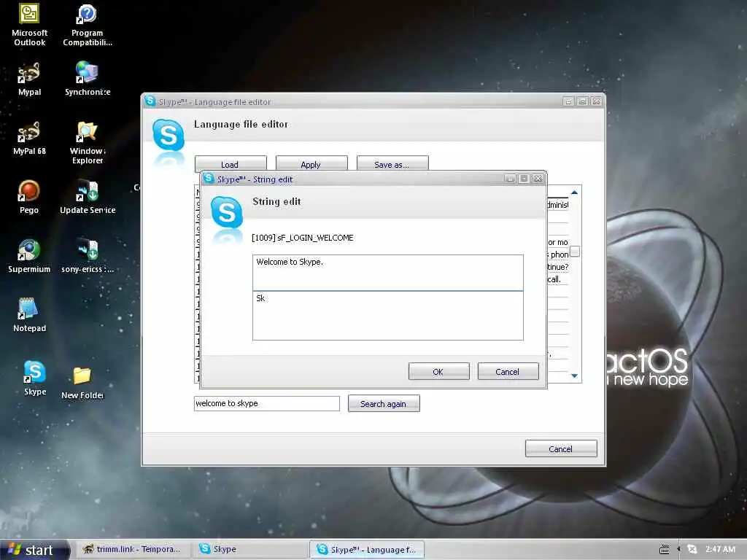The image size is (747, 560).
Task: Click the 2:47 AM clock in tray
Action: coord(720,549)
